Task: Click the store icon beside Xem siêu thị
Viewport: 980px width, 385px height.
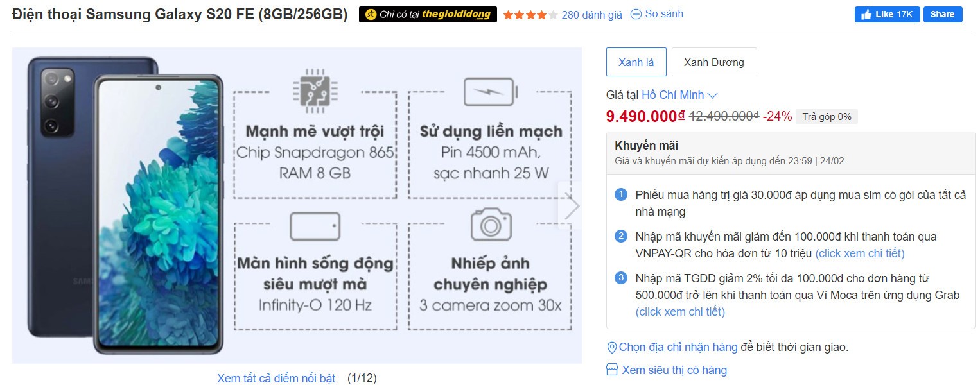Action: [612, 370]
